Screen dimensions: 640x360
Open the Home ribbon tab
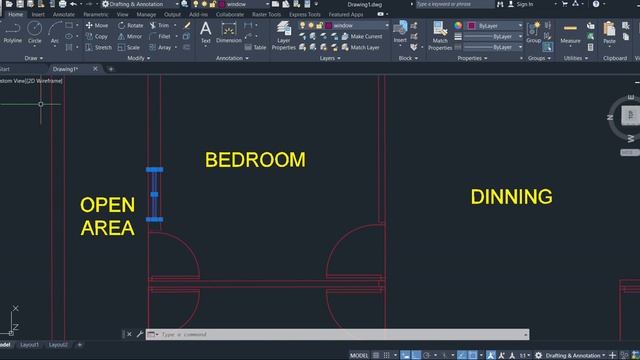click(16, 14)
